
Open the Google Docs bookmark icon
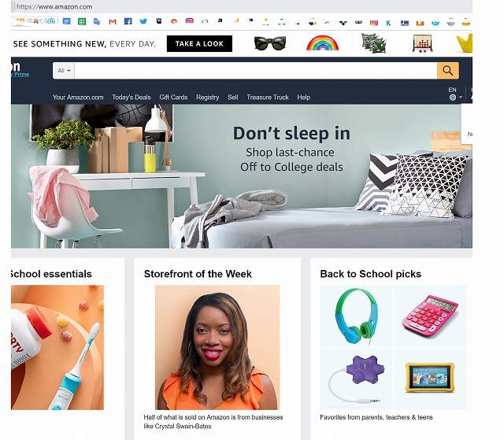coord(66,21)
